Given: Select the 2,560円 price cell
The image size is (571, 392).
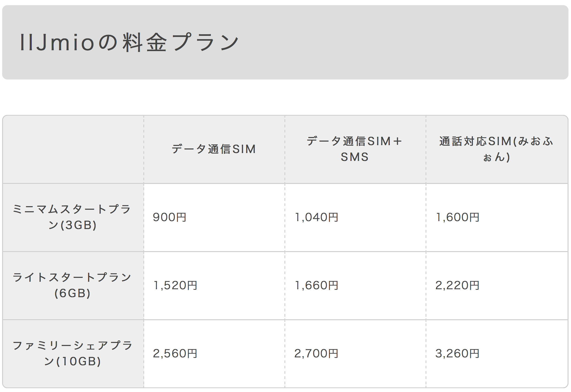Looking at the screenshot, I should point(214,354).
